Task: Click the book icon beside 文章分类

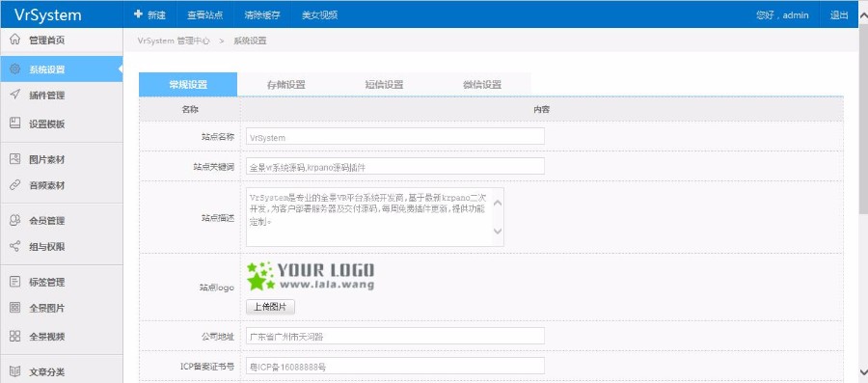Action: [14, 371]
